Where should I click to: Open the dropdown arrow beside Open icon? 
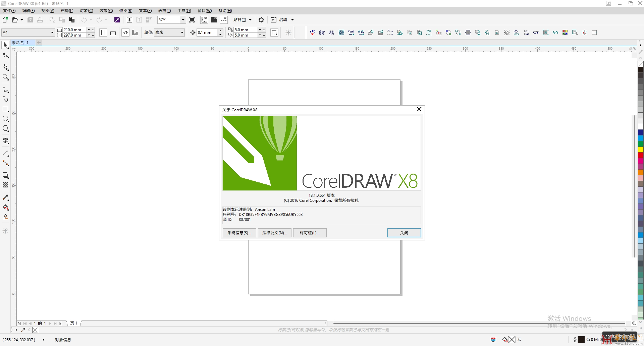point(22,20)
